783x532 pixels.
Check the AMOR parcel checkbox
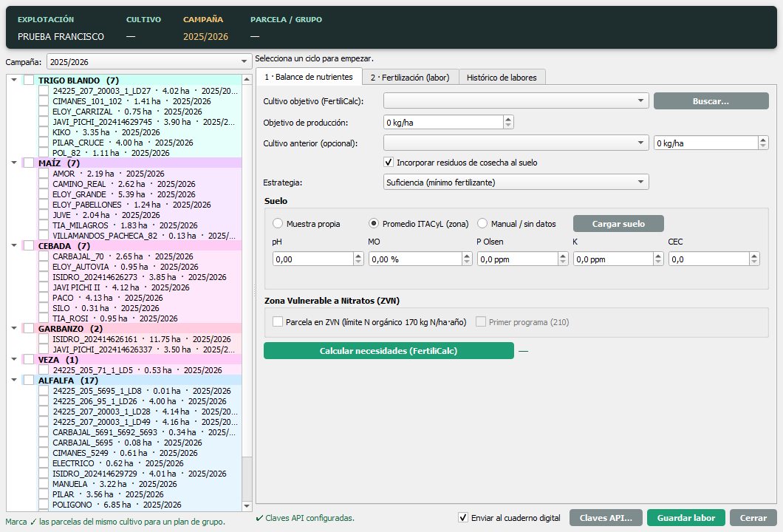pos(44,174)
